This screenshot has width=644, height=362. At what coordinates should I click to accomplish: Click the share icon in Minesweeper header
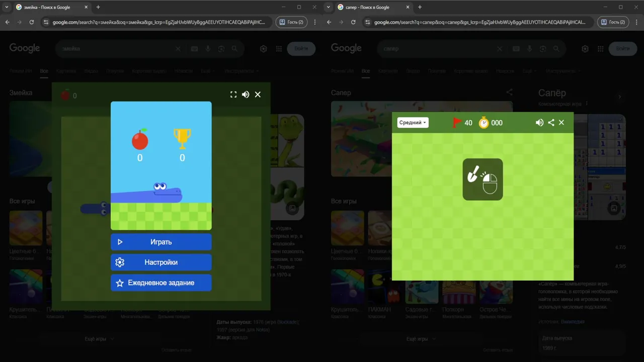(x=551, y=123)
